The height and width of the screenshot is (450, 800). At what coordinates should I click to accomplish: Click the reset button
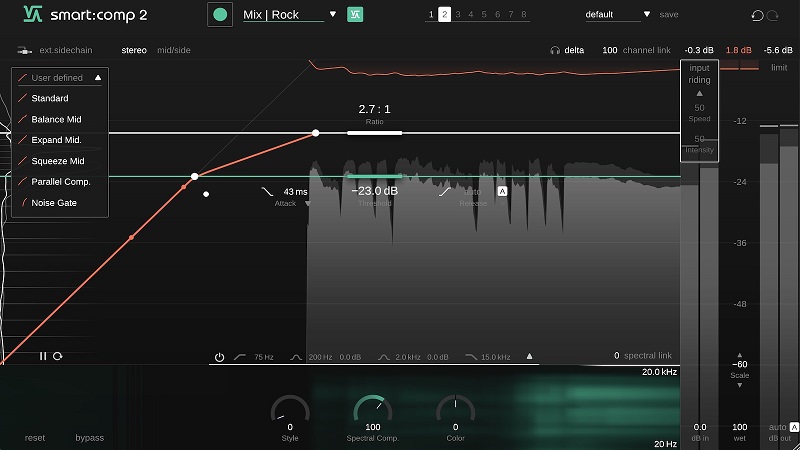point(35,438)
